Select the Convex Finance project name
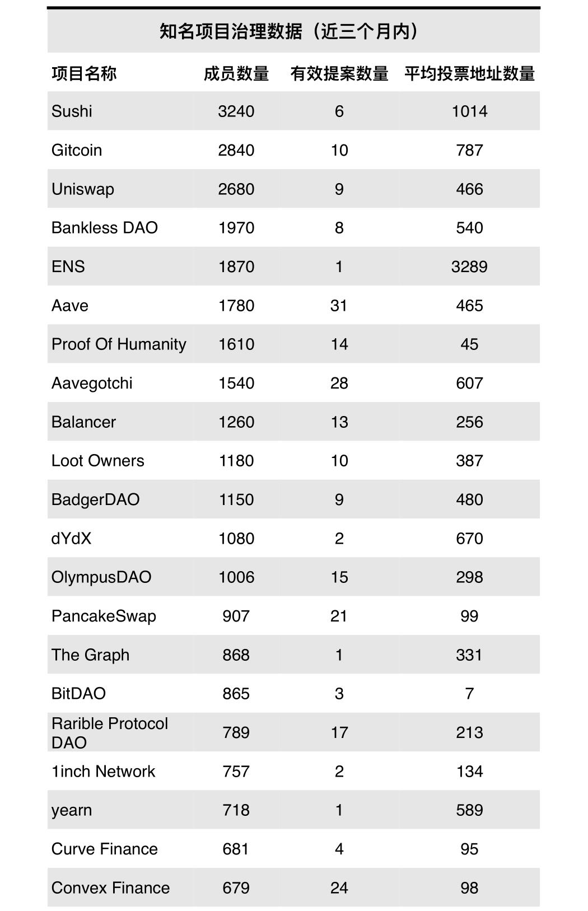The image size is (588, 911). [110, 887]
